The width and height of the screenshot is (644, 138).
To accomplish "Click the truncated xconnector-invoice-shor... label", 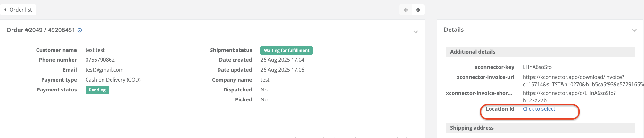I will point(479,93).
